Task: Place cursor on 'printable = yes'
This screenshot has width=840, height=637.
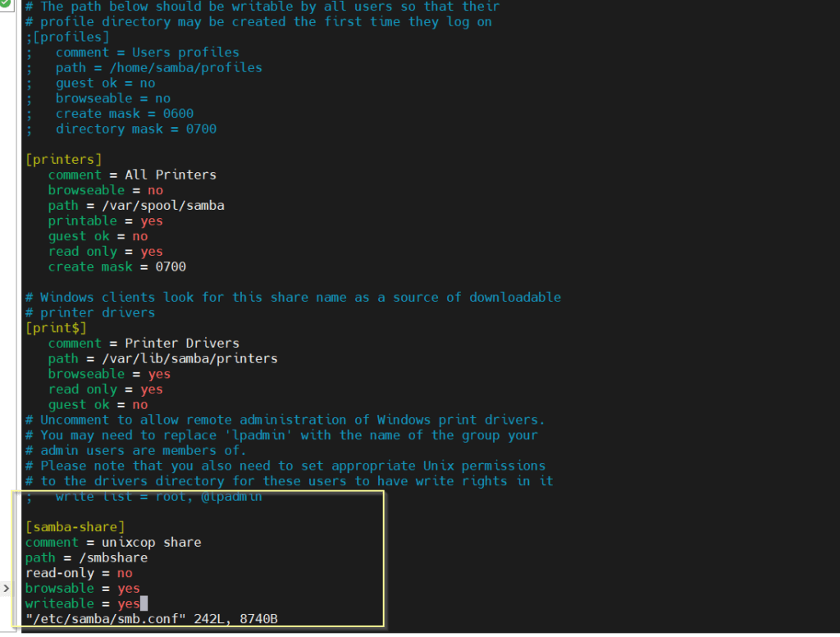Action: click(106, 221)
